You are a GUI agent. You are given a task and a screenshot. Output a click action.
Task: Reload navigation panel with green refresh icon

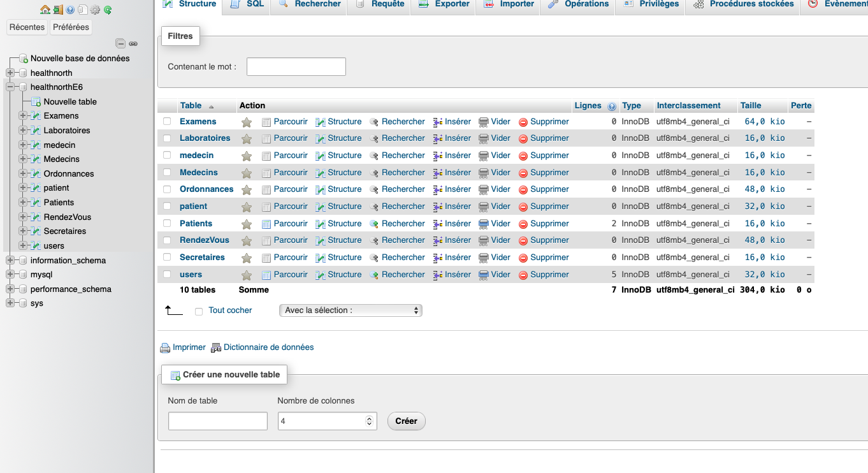point(108,10)
